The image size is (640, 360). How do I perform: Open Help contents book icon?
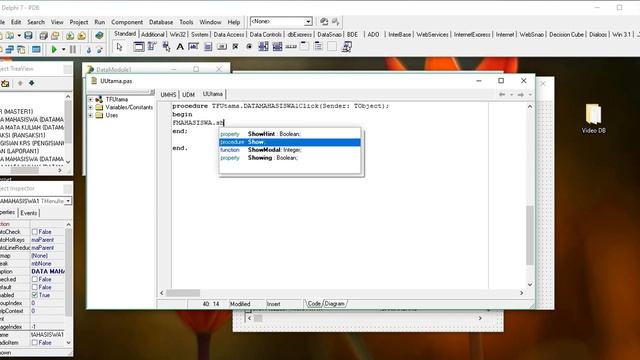(99, 36)
